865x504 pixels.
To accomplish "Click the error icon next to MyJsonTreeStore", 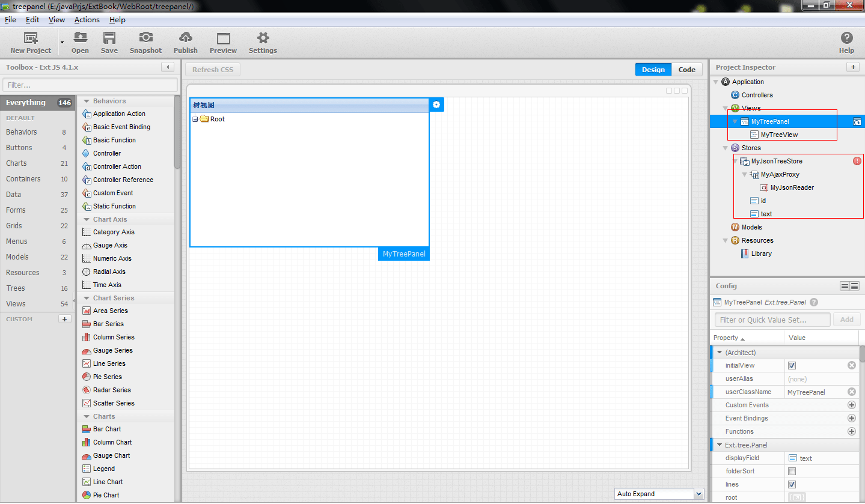I will [x=857, y=161].
